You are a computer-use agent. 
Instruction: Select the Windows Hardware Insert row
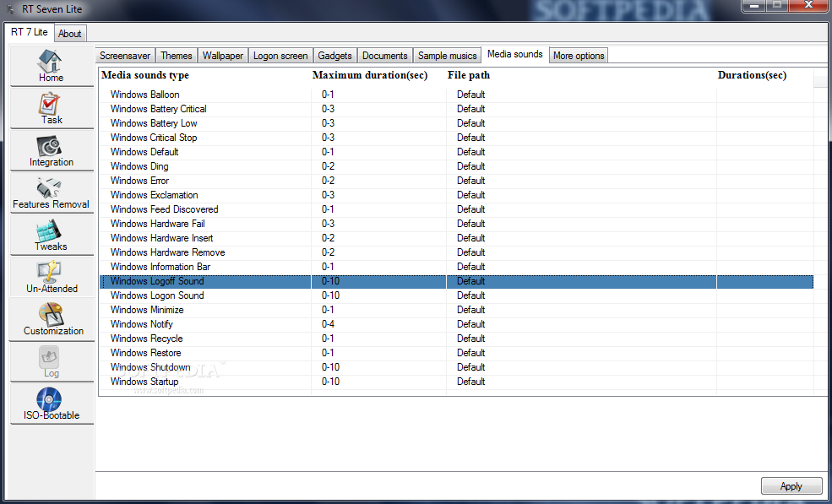456,238
